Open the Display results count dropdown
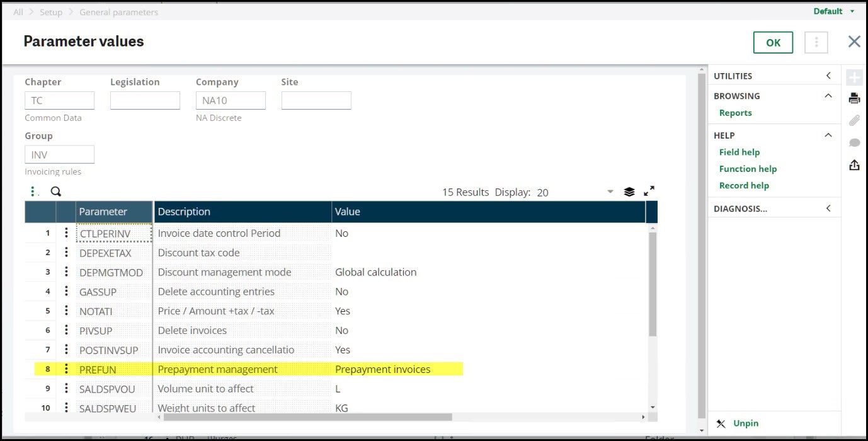868x441 pixels. point(609,192)
